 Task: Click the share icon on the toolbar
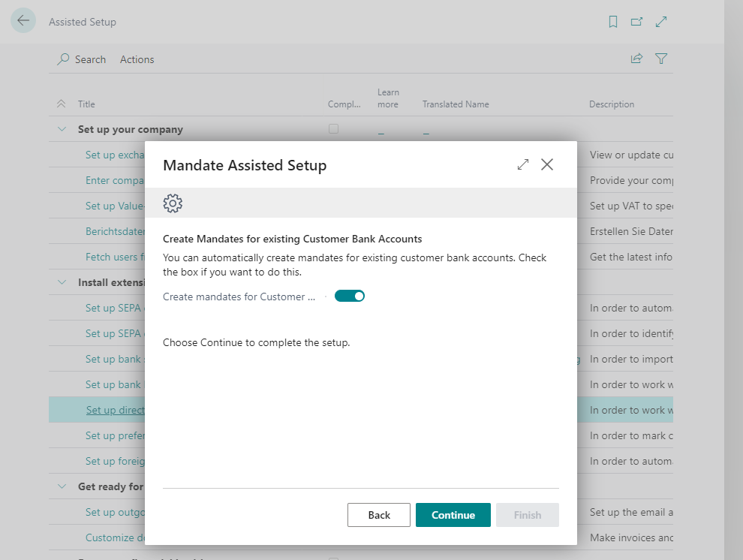[x=637, y=59]
